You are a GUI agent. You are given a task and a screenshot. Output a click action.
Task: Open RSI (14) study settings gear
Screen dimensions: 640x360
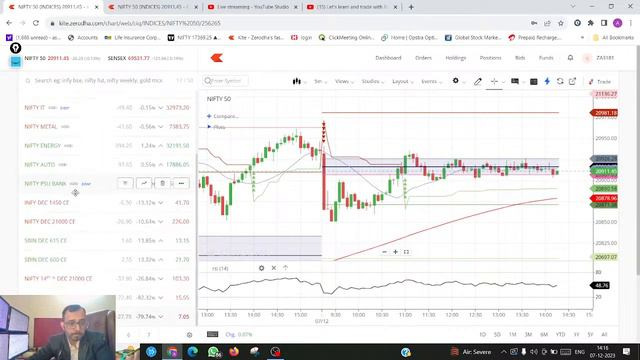pyautogui.click(x=261, y=268)
